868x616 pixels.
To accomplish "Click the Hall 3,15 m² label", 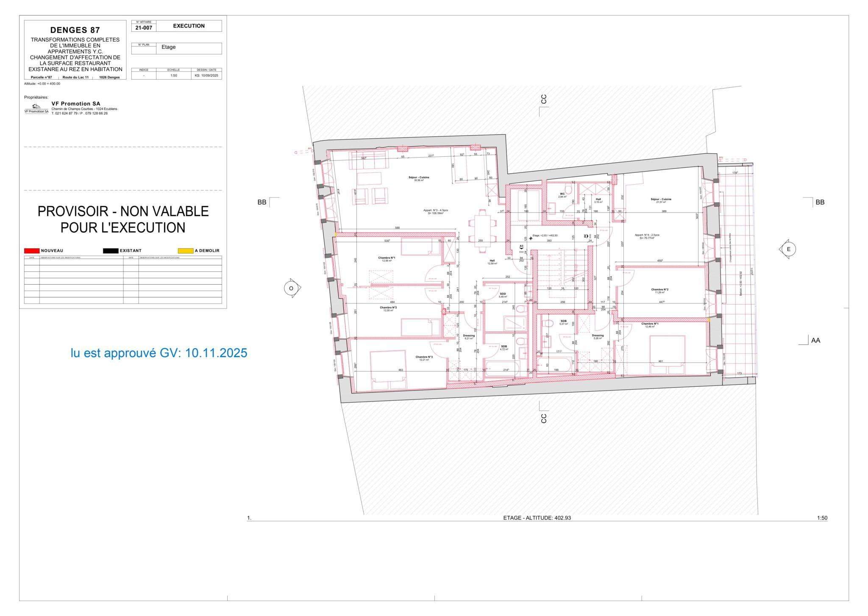I will (598, 200).
